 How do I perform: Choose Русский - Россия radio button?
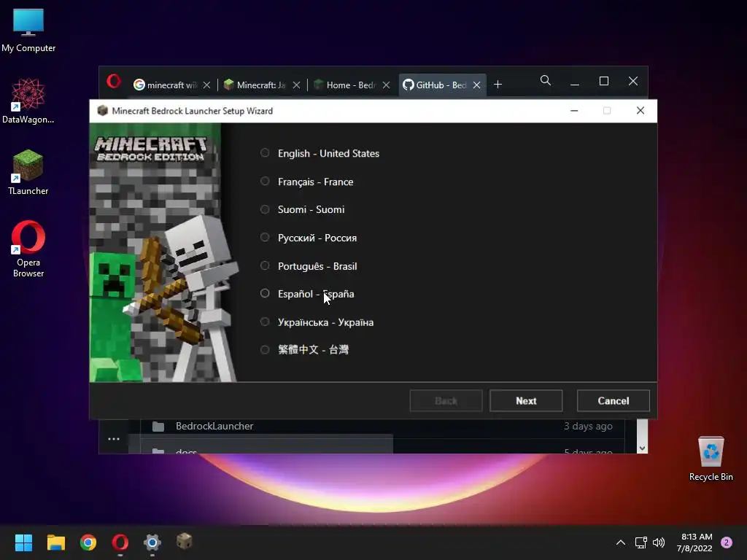265,237
